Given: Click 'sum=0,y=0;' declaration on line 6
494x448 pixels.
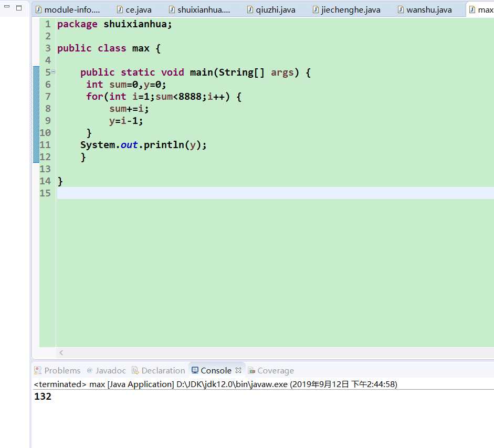Looking at the screenshot, I should click(138, 85).
